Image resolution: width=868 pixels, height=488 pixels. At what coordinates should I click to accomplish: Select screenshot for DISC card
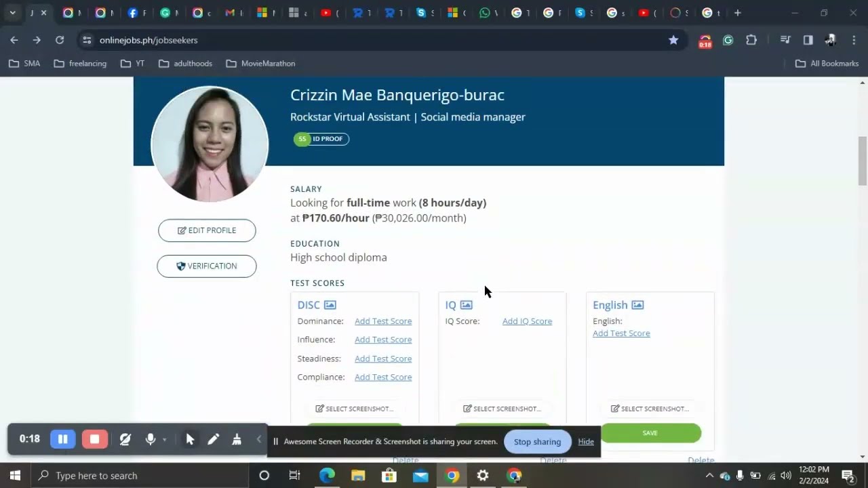click(355, 409)
